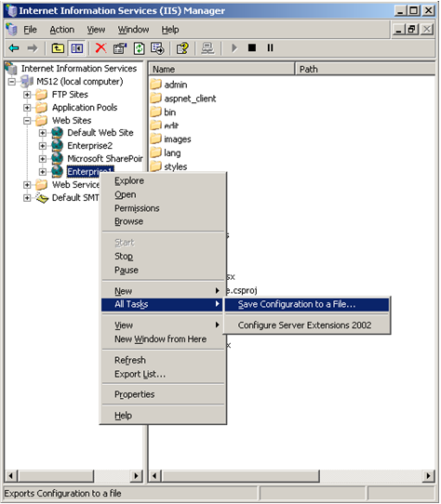Screen dimensions: 441x504
Task: Click tree pane scroll right arrow
Action: (137, 476)
